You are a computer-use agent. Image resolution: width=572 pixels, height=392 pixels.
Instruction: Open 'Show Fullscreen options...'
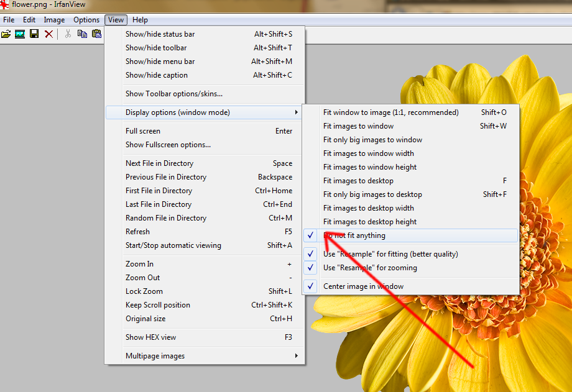click(205, 145)
